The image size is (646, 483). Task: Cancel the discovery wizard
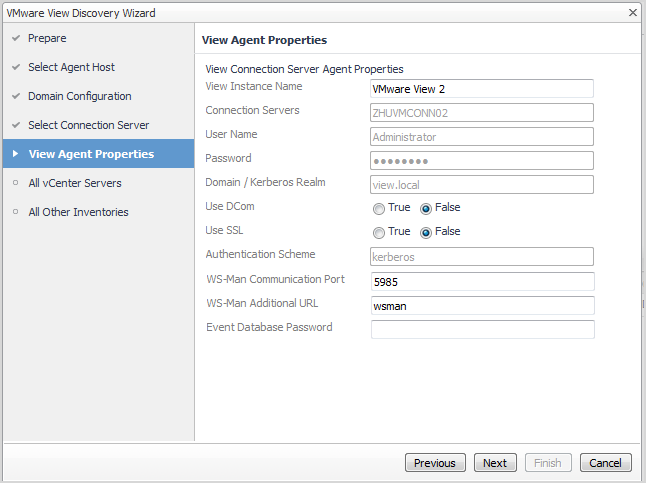pyautogui.click(x=605, y=463)
